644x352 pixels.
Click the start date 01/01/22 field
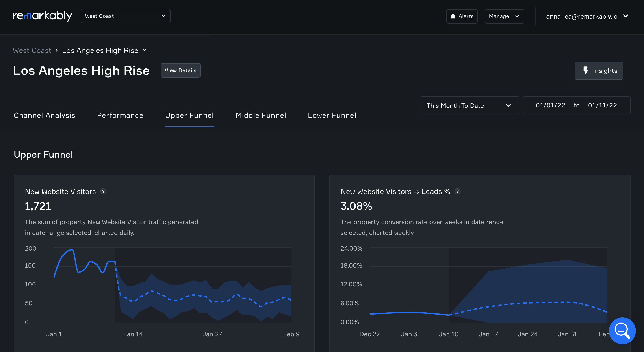click(550, 105)
